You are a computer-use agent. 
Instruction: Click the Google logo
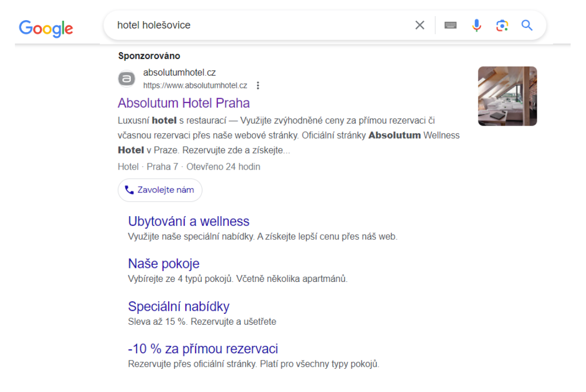click(46, 27)
